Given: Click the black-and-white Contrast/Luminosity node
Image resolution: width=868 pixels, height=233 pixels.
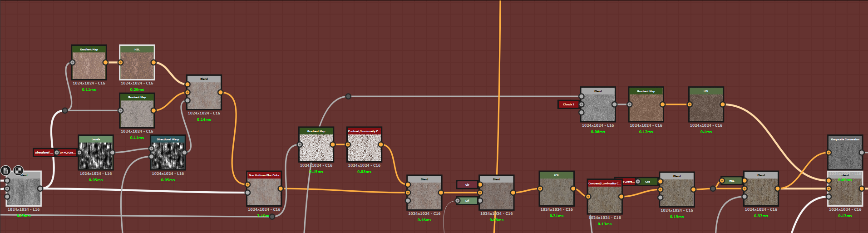Looking at the screenshot, I should click(x=364, y=148).
